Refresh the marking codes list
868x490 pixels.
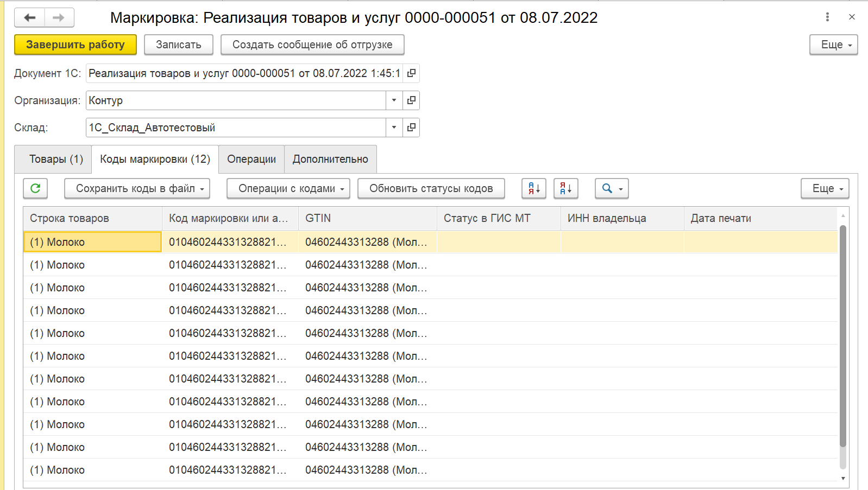pos(35,188)
